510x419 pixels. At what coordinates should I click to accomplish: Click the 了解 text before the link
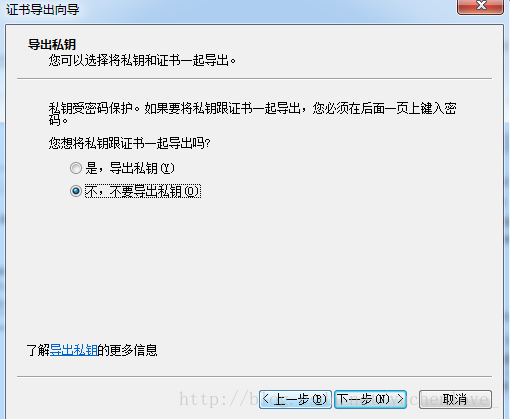coord(38,350)
